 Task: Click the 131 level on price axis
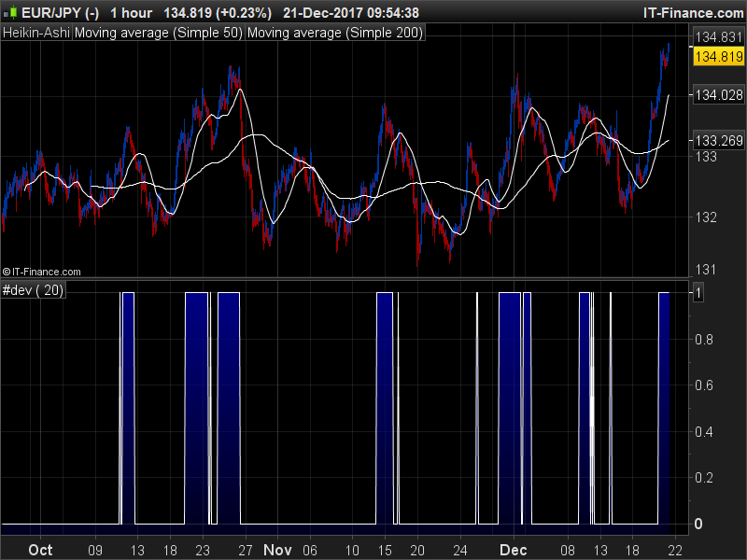[706, 270]
